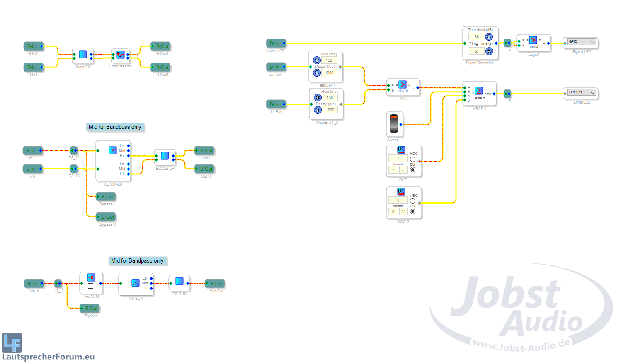Click the XO SUM crossover icon
628x364 pixels.
pyautogui.click(x=135, y=283)
